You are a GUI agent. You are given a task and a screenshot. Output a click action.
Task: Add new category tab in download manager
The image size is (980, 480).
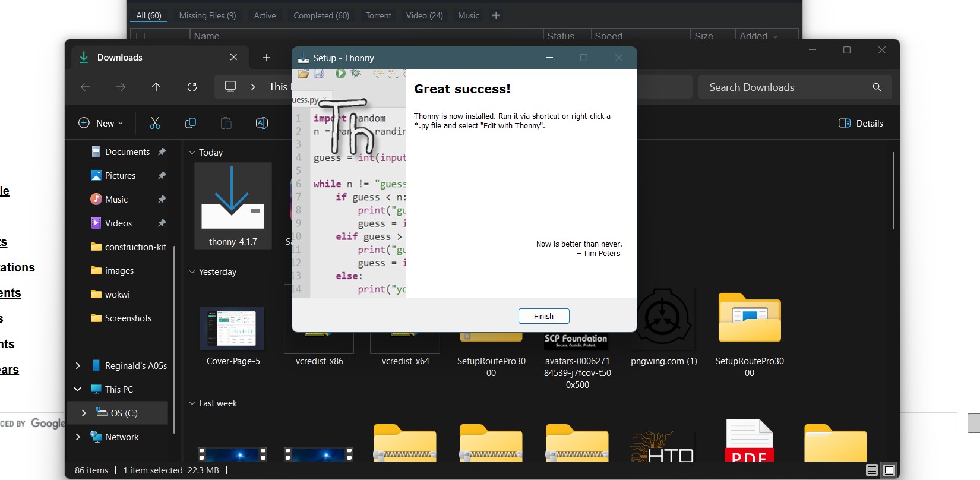coord(496,15)
